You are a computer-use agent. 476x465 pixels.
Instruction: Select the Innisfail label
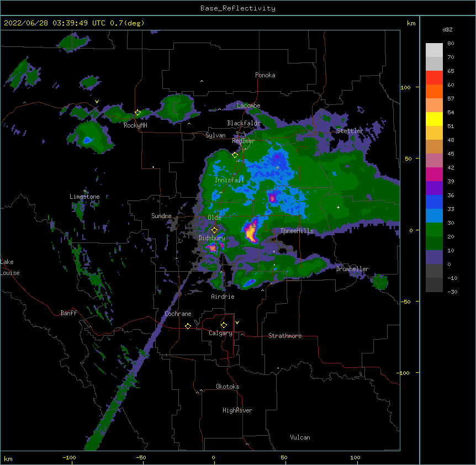230,180
